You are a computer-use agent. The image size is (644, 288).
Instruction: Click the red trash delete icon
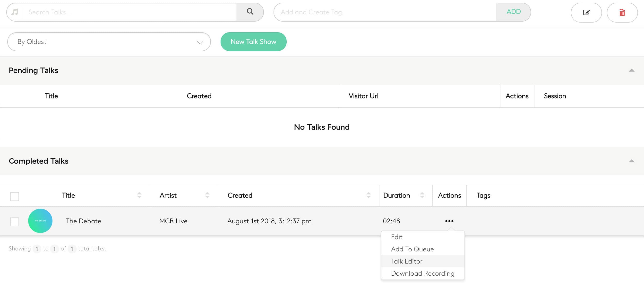point(622,12)
